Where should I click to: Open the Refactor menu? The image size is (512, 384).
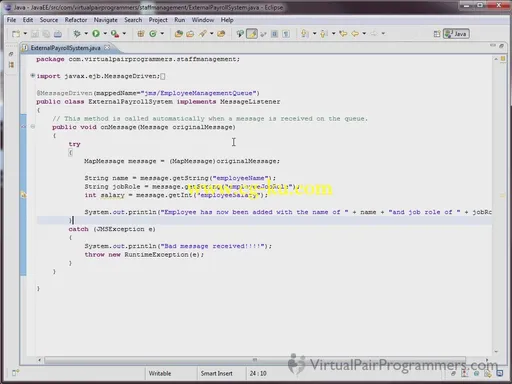[76, 20]
